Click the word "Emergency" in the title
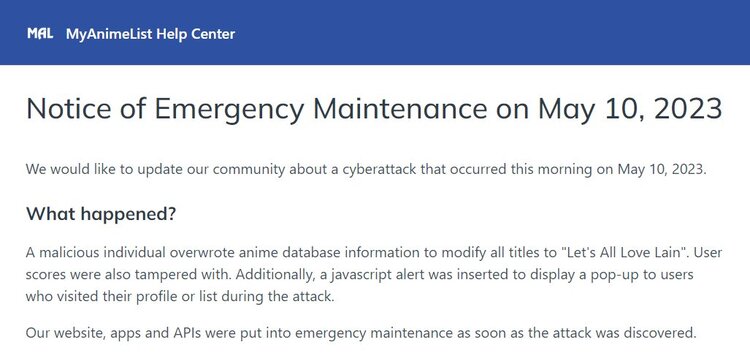The width and height of the screenshot is (750, 364). [230, 110]
